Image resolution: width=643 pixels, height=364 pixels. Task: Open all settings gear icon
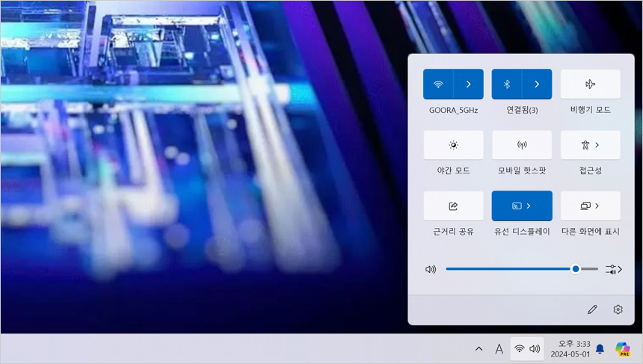(618, 309)
